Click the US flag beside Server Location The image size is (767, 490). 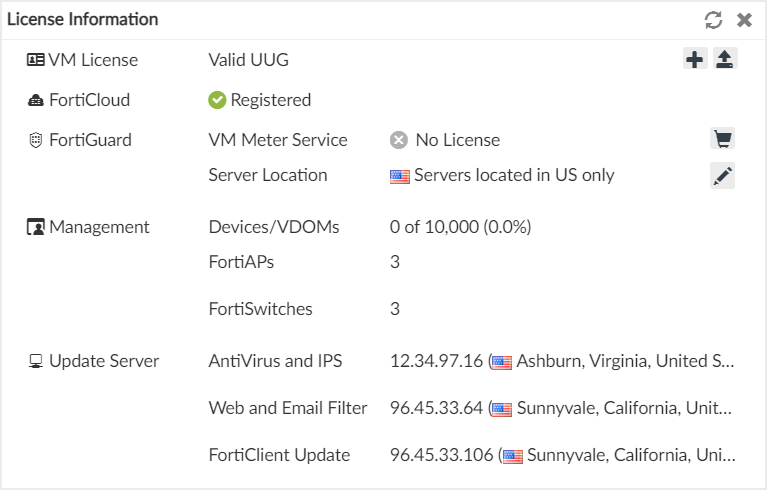point(400,176)
